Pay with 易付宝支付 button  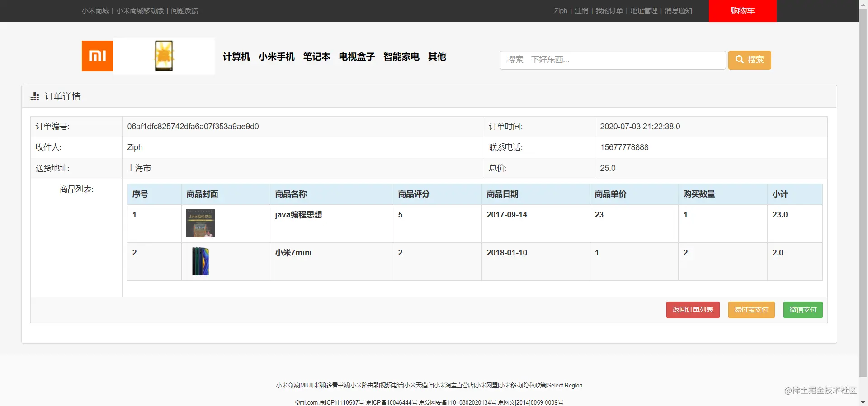pos(751,310)
